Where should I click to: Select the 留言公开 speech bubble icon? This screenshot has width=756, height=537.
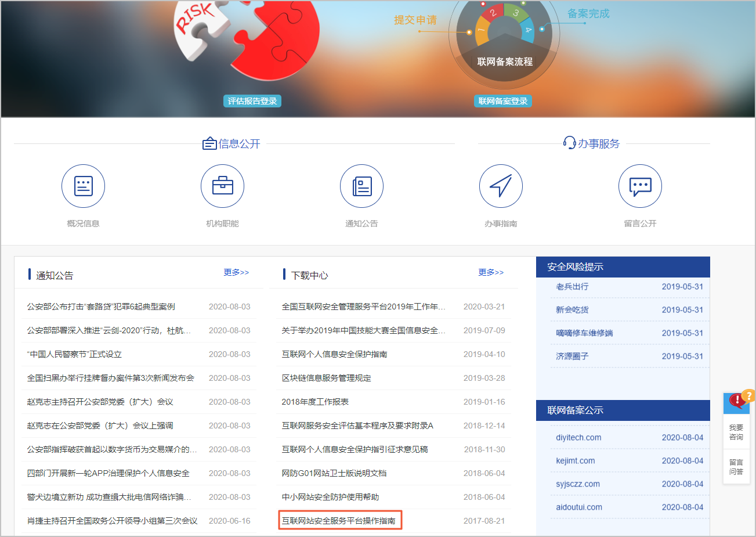coord(640,186)
